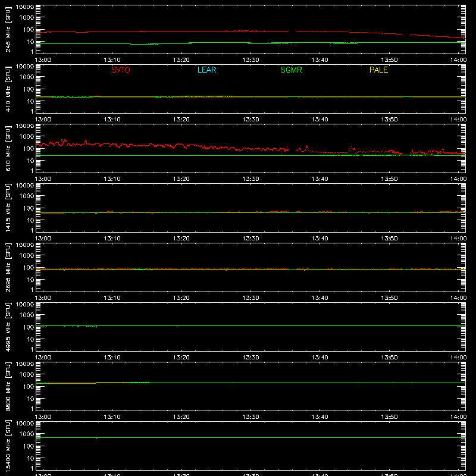The image size is (476, 476).
Task: Select the 2695 MHz [SFU] axis title
Action: pos(8,267)
